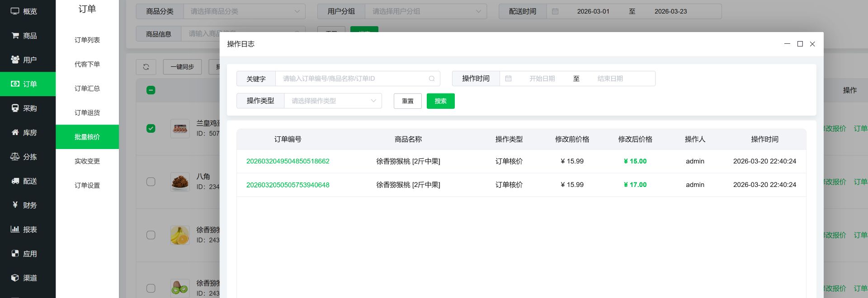Select the 订单 orders sidebar item

[x=28, y=84]
